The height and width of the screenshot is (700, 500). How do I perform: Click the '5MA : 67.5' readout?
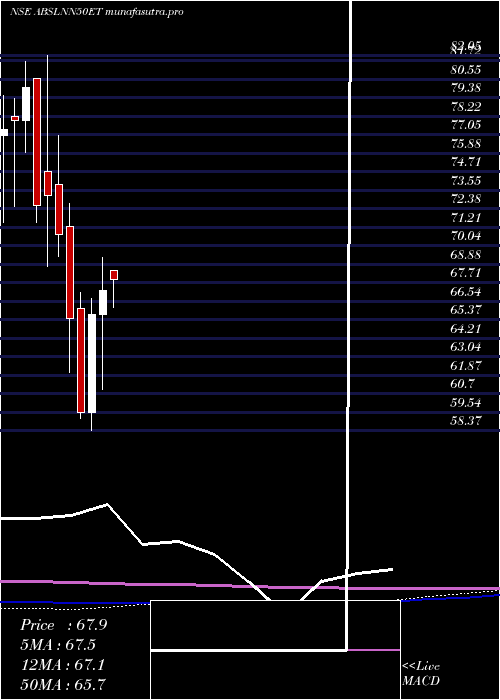(x=58, y=645)
